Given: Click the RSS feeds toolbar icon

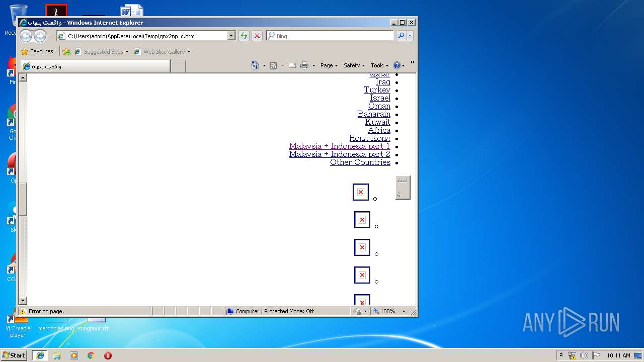Looking at the screenshot, I should pyautogui.click(x=273, y=65).
